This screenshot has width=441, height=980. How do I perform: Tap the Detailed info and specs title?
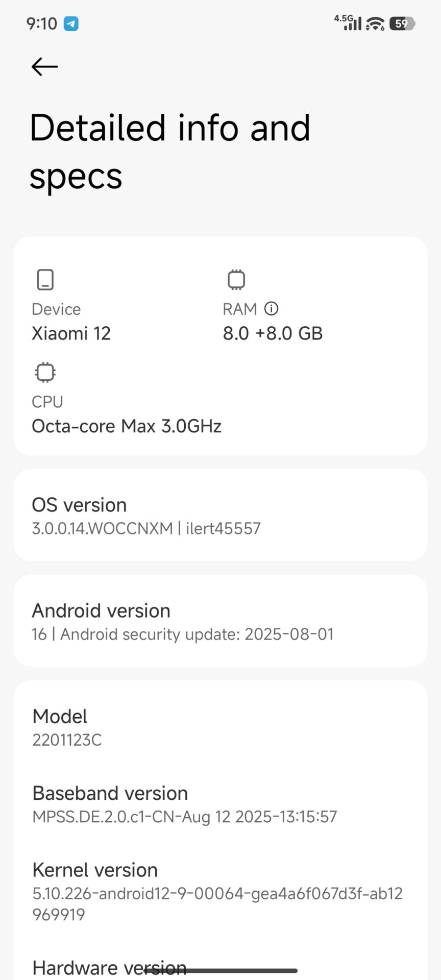pos(170,152)
